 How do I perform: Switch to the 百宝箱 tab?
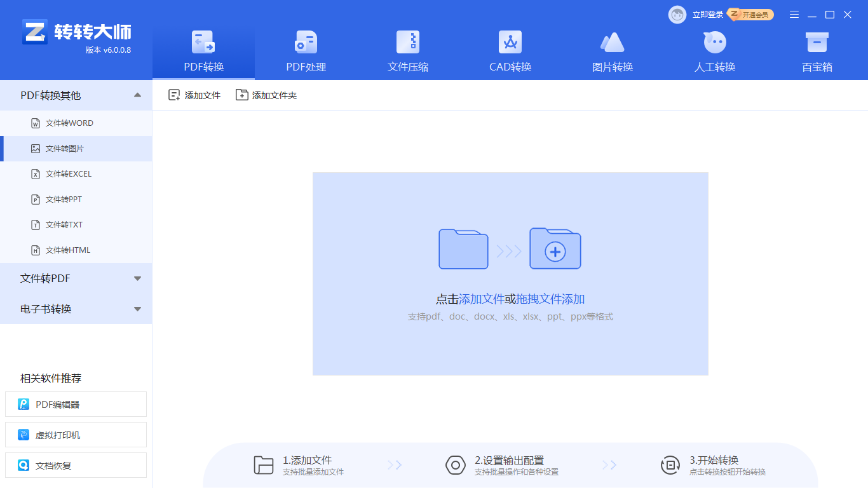coord(817,52)
